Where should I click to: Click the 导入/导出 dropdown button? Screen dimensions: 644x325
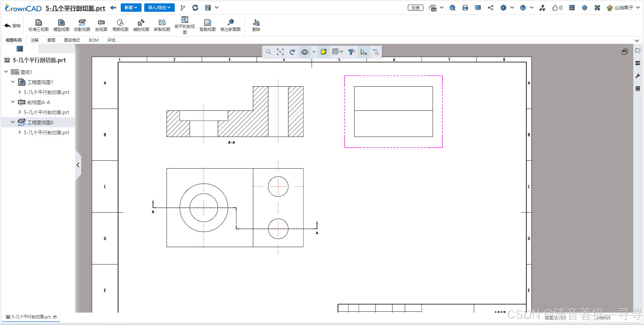click(159, 8)
